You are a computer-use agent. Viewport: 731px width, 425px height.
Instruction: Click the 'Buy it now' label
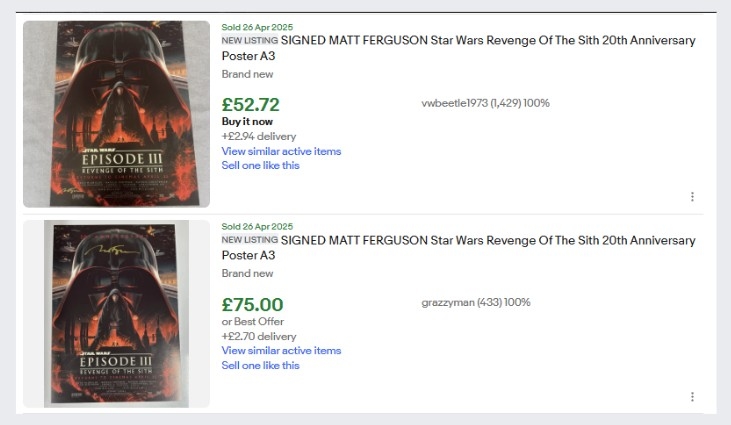click(247, 122)
